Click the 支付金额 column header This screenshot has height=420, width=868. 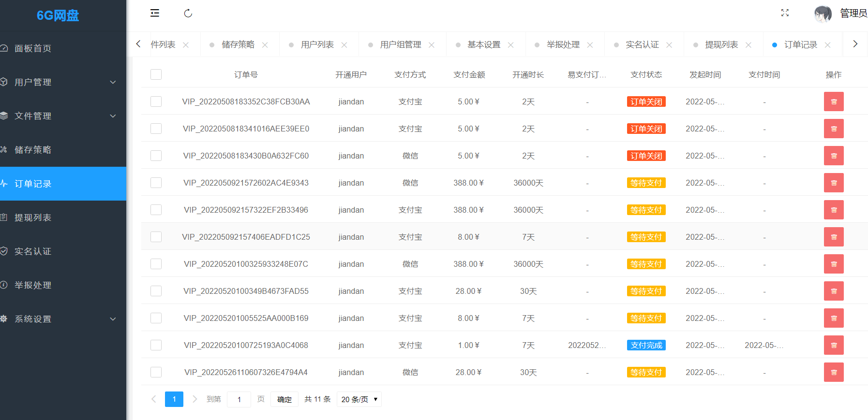click(469, 74)
